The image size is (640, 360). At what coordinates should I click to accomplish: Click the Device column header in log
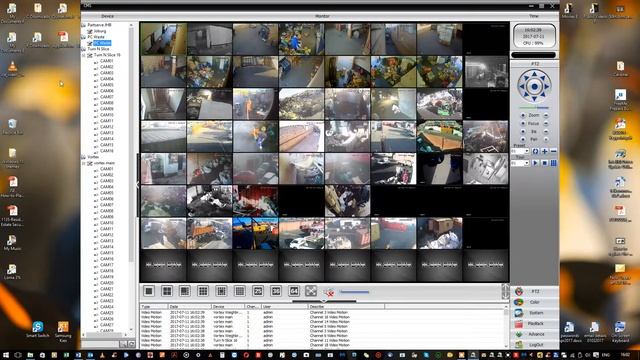[x=227, y=306]
